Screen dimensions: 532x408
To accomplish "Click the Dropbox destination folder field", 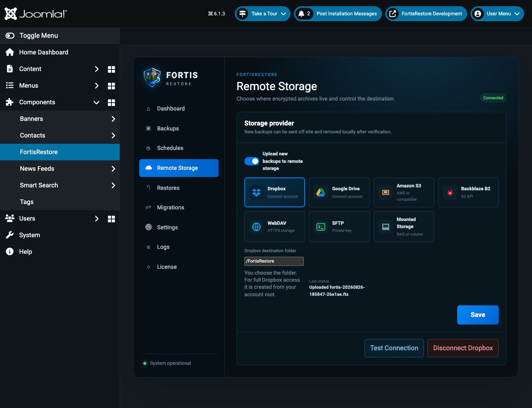I will click(x=274, y=261).
